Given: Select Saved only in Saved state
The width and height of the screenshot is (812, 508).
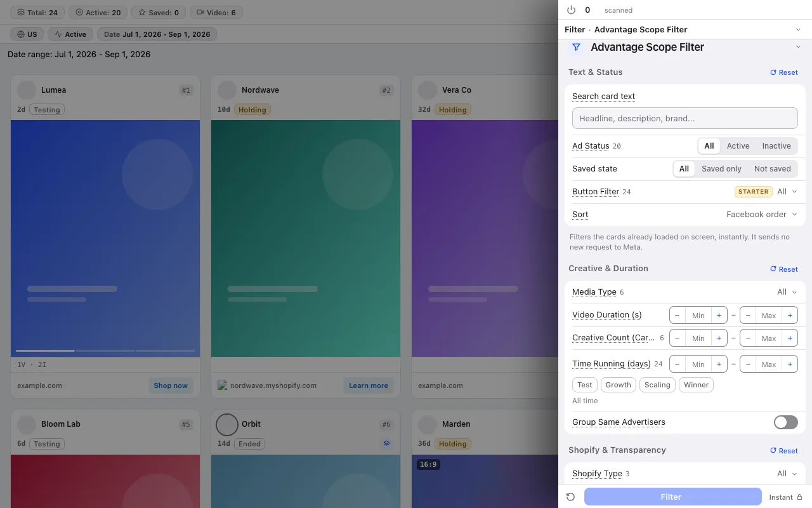Looking at the screenshot, I should (721, 169).
